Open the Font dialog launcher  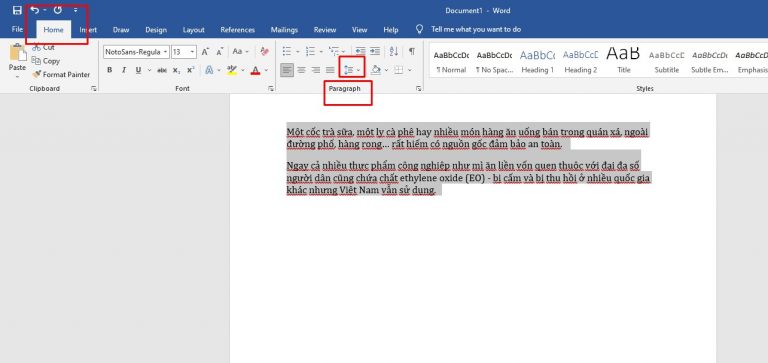click(x=271, y=89)
